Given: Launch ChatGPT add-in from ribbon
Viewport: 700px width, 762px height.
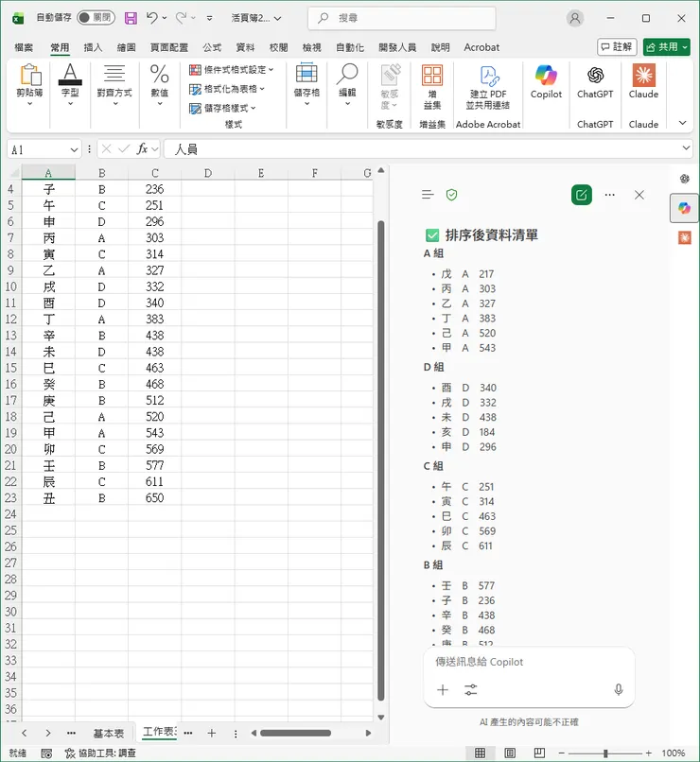Looking at the screenshot, I should coord(595,81).
